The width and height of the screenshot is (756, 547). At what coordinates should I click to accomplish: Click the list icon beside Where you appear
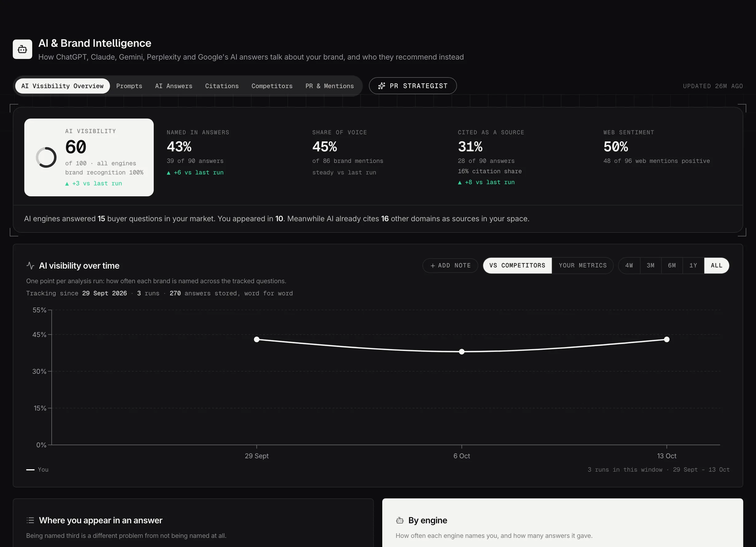point(30,520)
